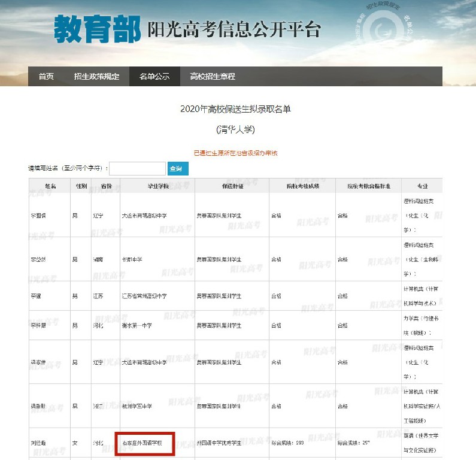Click the 姓名 column header

[50, 186]
